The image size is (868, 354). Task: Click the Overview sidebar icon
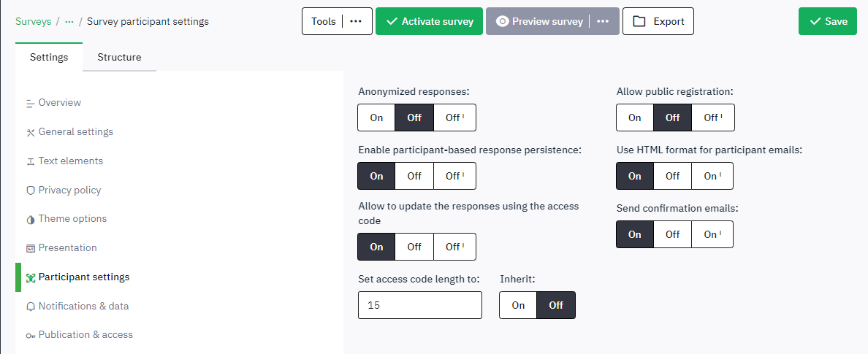coord(31,103)
